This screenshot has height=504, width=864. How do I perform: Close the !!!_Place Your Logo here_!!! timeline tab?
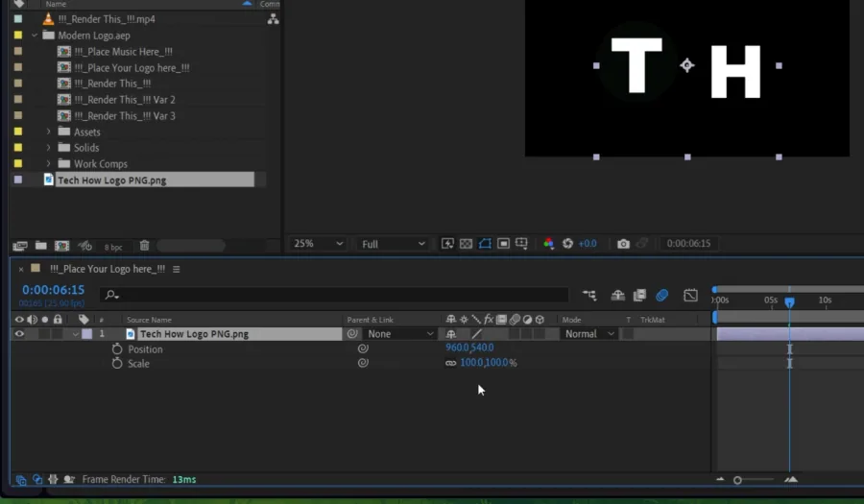[21, 270]
